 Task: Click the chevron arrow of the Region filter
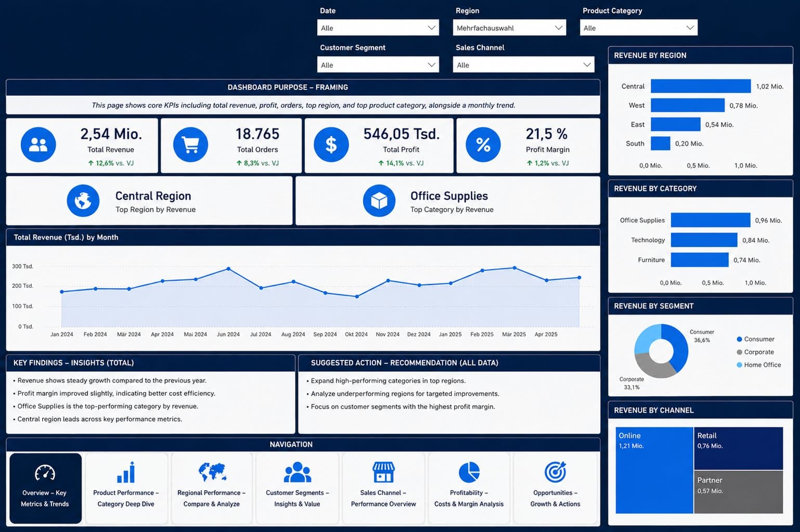click(x=559, y=28)
